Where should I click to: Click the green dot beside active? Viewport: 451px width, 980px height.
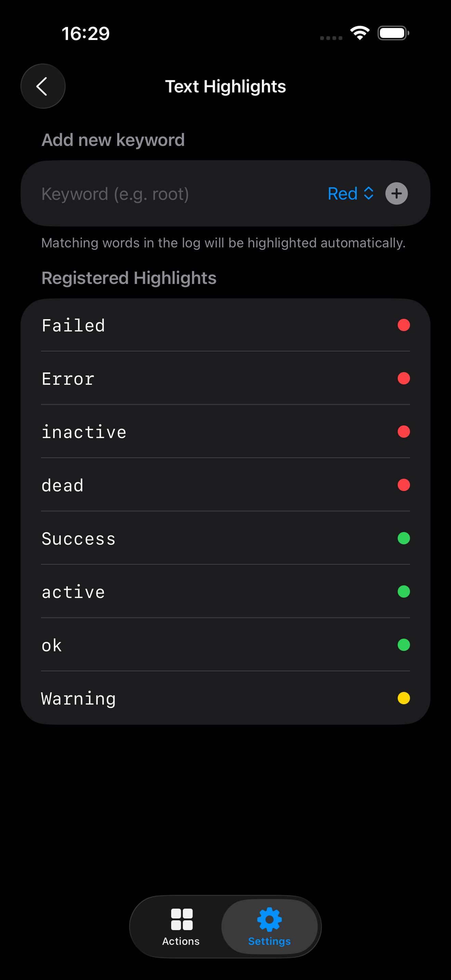coord(404,591)
